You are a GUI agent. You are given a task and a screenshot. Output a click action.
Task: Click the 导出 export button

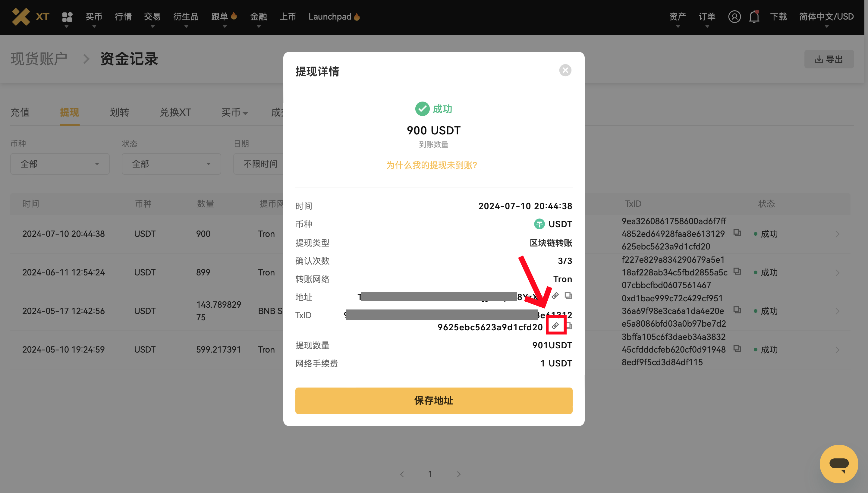coord(829,60)
